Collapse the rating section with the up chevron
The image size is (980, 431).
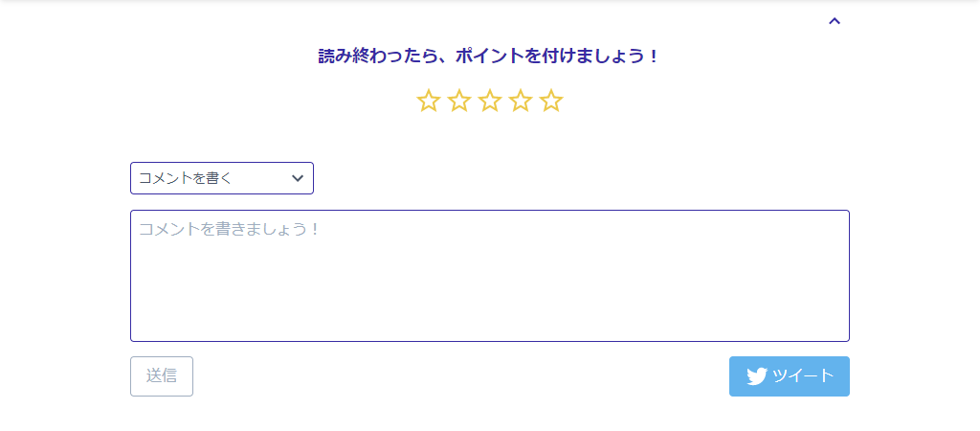pyautogui.click(x=835, y=20)
